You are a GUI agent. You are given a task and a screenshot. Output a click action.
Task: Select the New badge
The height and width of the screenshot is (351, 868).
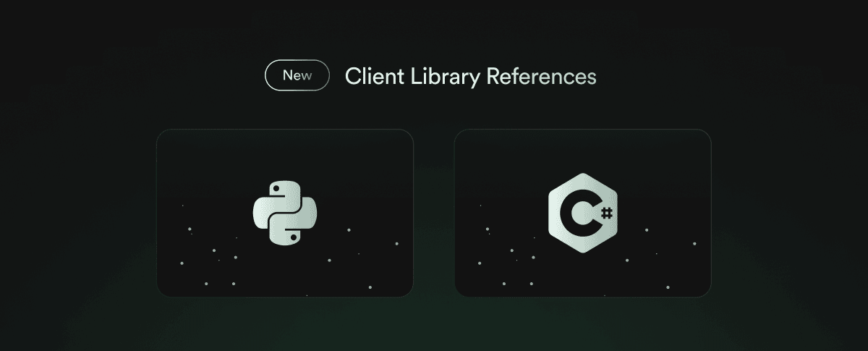297,76
